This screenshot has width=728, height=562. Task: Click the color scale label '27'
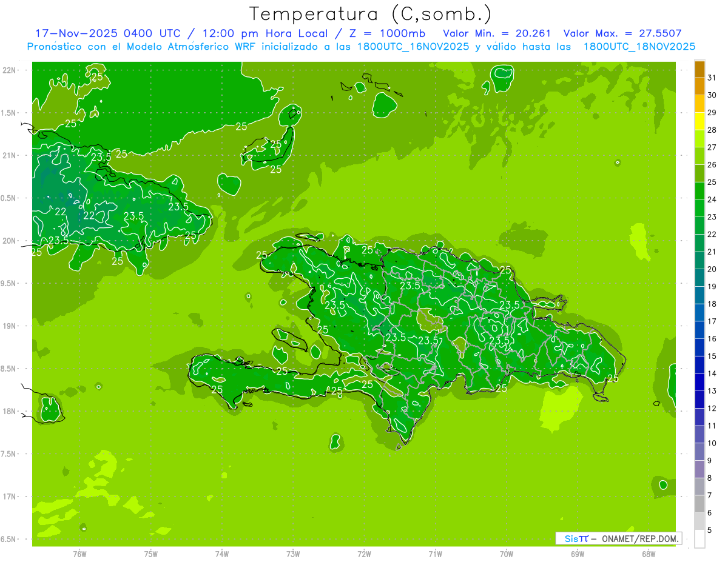click(712, 147)
